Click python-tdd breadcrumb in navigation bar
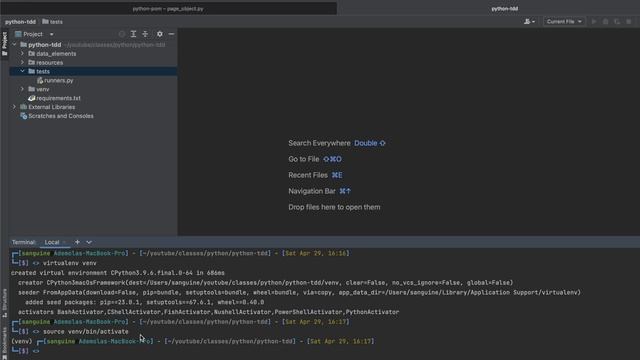640x360 pixels. pyautogui.click(x=20, y=22)
